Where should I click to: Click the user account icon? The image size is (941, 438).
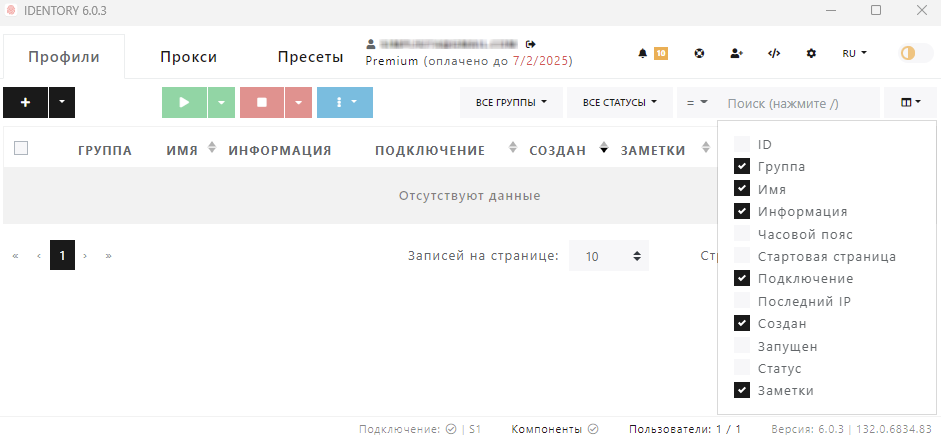coord(371,44)
